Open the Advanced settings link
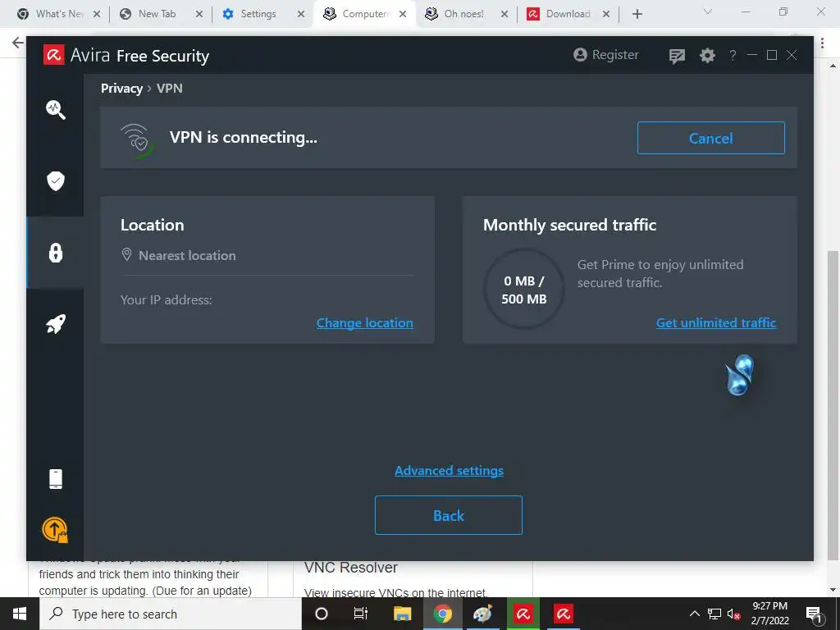 (449, 470)
